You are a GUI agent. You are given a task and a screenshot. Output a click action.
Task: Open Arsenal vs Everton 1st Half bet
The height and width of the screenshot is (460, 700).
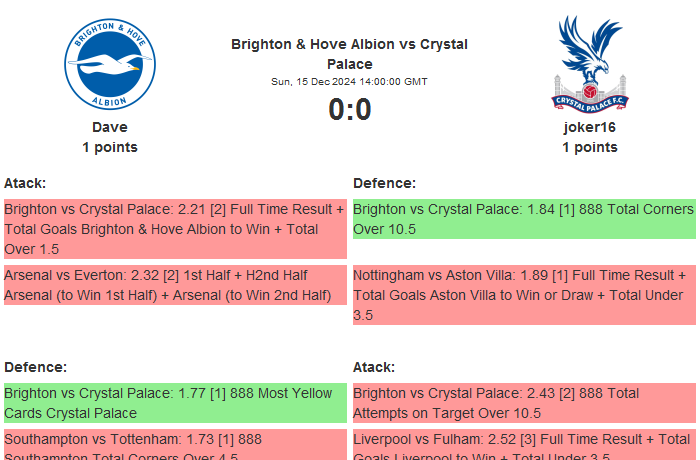[175, 285]
